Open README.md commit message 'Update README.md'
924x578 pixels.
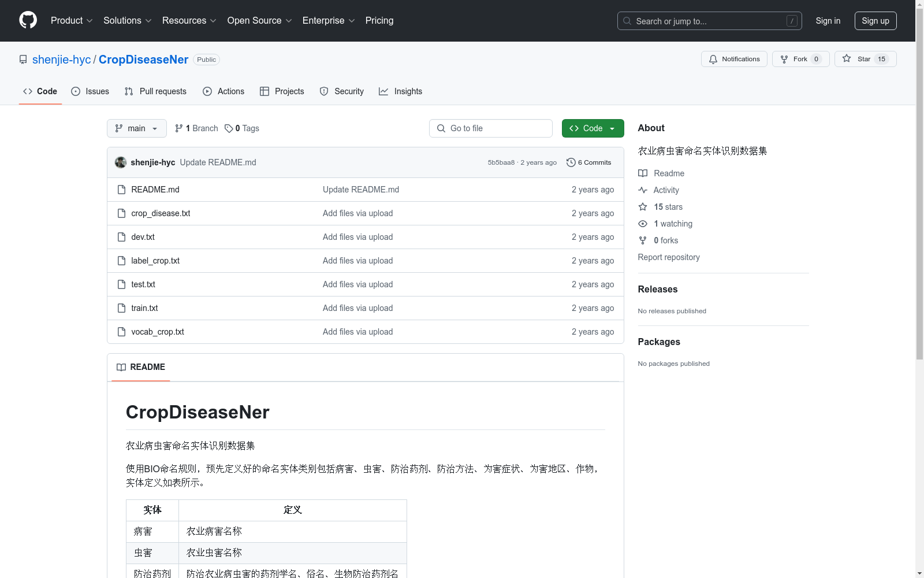click(361, 190)
